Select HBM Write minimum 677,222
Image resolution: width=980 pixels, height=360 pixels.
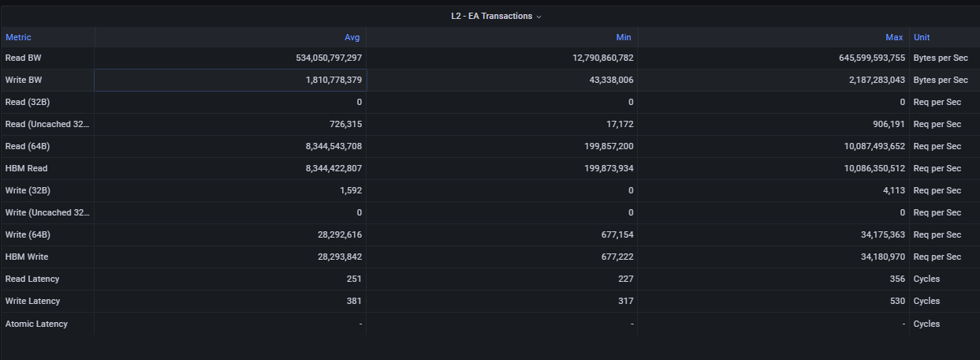617,257
